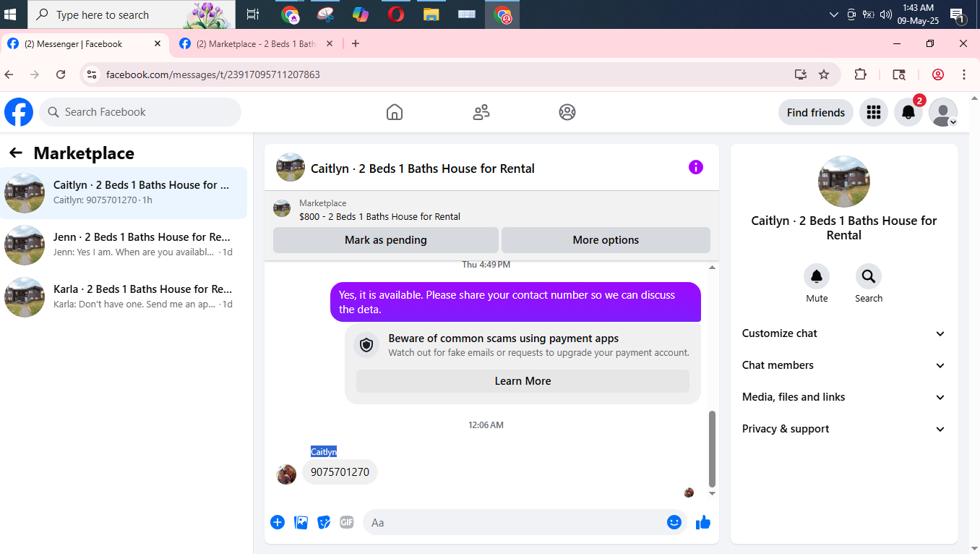The width and height of the screenshot is (980, 554).
Task: Expand the Chat members section
Action: click(844, 365)
